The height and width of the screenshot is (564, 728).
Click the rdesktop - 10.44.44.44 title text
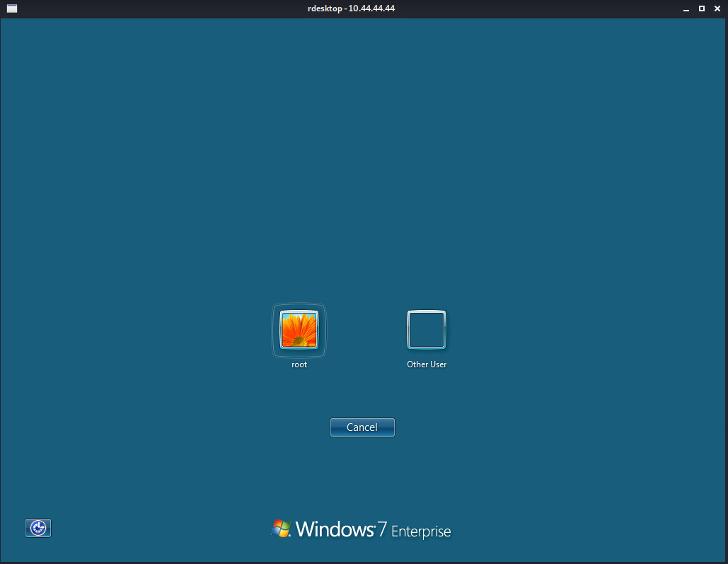tap(351, 8)
